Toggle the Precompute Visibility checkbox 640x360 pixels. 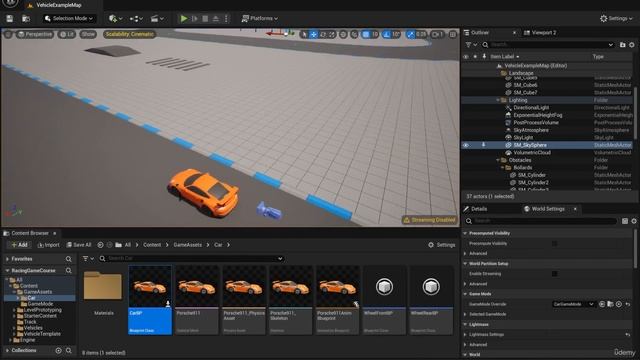tap(554, 244)
